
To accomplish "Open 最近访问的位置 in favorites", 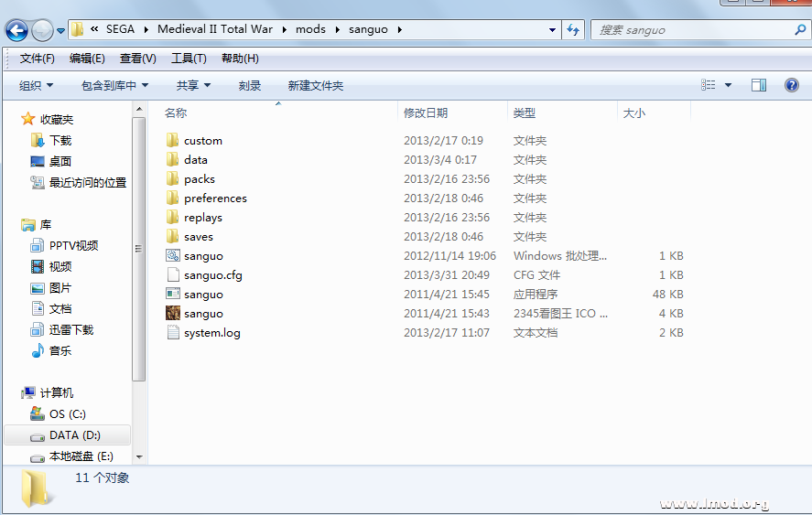I will (x=88, y=183).
